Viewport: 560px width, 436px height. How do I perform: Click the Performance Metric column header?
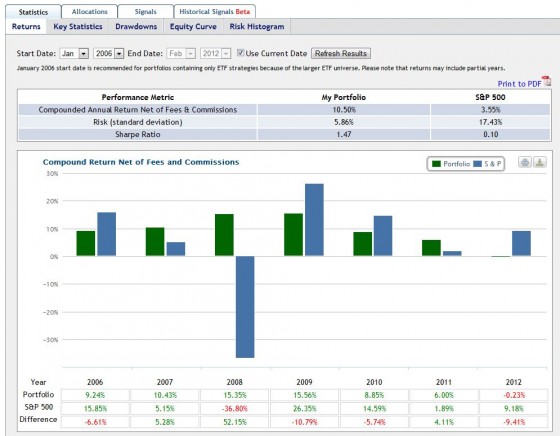138,97
